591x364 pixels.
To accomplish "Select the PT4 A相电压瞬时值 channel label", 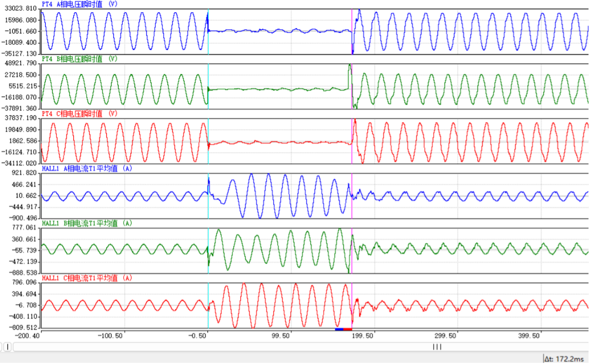I will (80, 3).
